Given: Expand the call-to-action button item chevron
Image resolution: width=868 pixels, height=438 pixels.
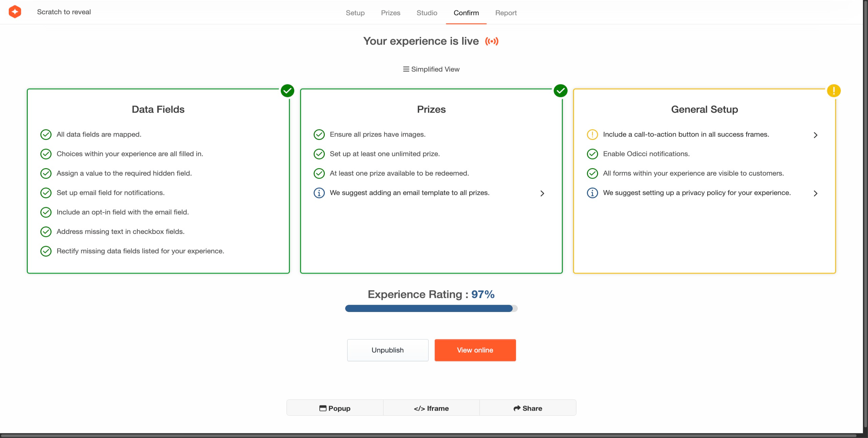Looking at the screenshot, I should tap(815, 135).
